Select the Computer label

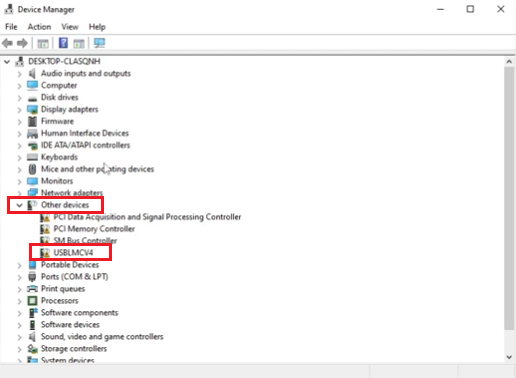[x=59, y=85]
